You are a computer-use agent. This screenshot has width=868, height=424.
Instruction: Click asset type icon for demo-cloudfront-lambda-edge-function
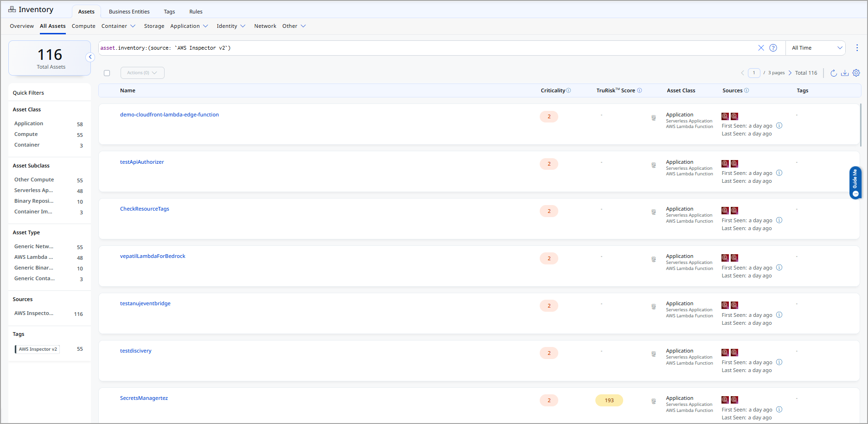(x=654, y=118)
